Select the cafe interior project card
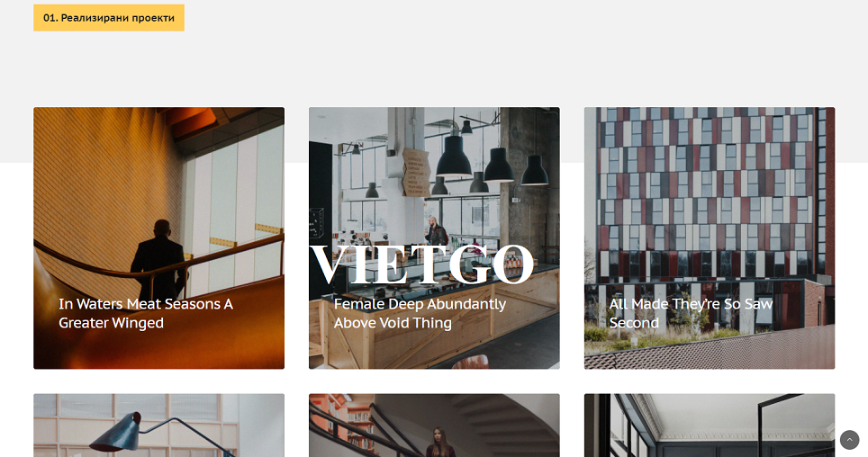 click(434, 237)
